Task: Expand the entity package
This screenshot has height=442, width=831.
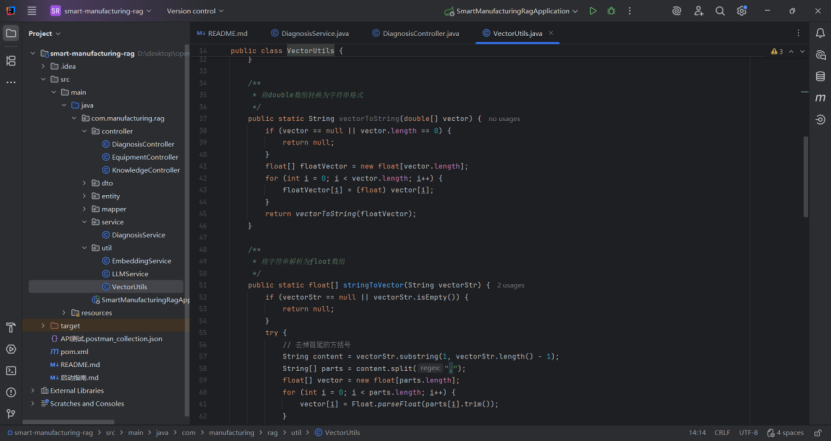Action: (84, 196)
